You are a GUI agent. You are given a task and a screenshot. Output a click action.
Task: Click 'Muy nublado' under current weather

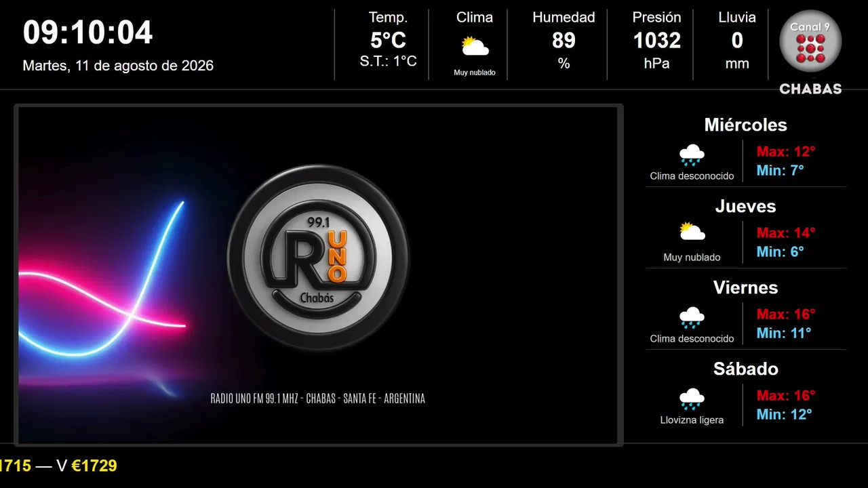tap(475, 73)
